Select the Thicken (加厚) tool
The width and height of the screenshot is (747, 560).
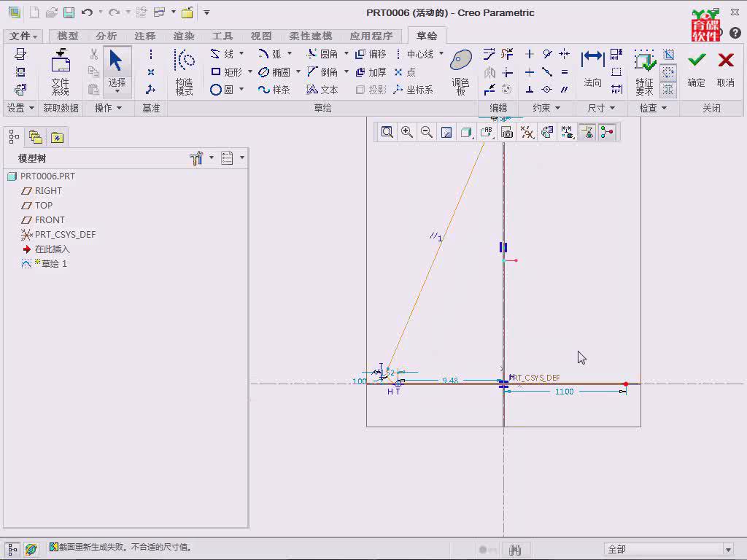pos(371,72)
